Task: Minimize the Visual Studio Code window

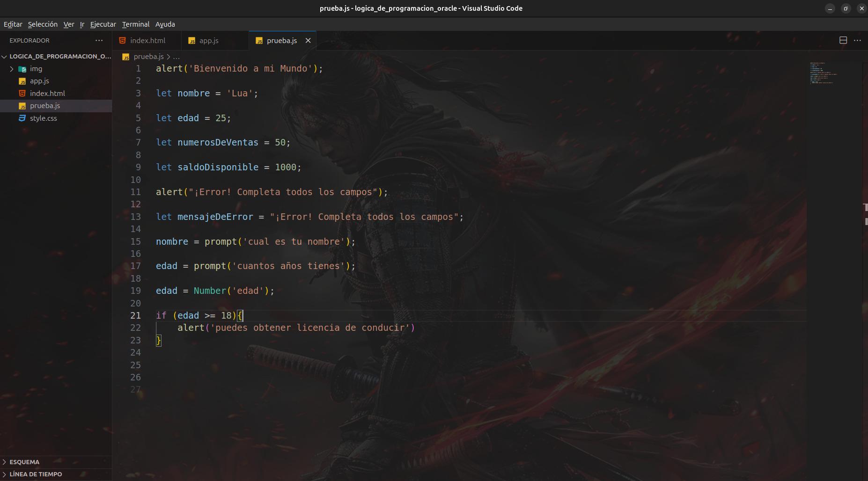Action: pyautogui.click(x=830, y=8)
